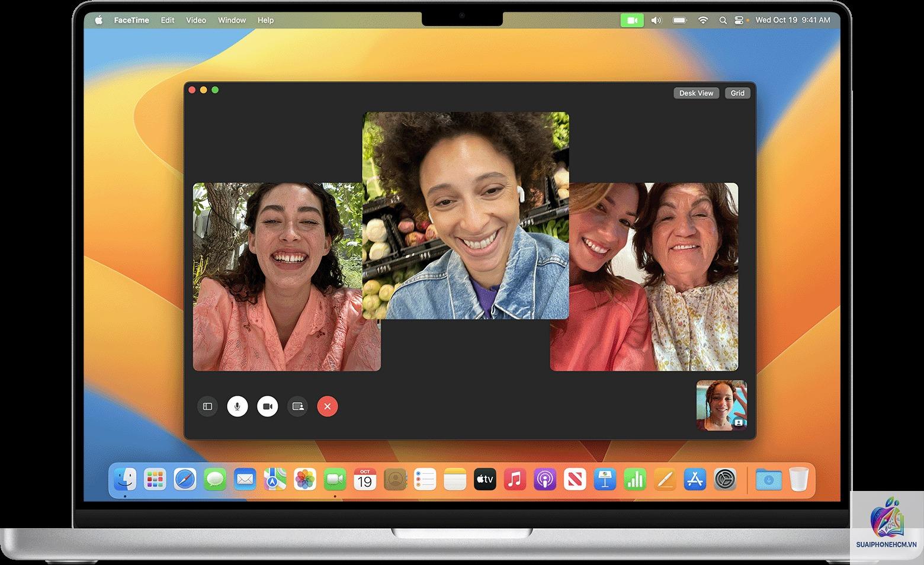
Task: Start screen sharing with the share button
Action: pyautogui.click(x=297, y=406)
